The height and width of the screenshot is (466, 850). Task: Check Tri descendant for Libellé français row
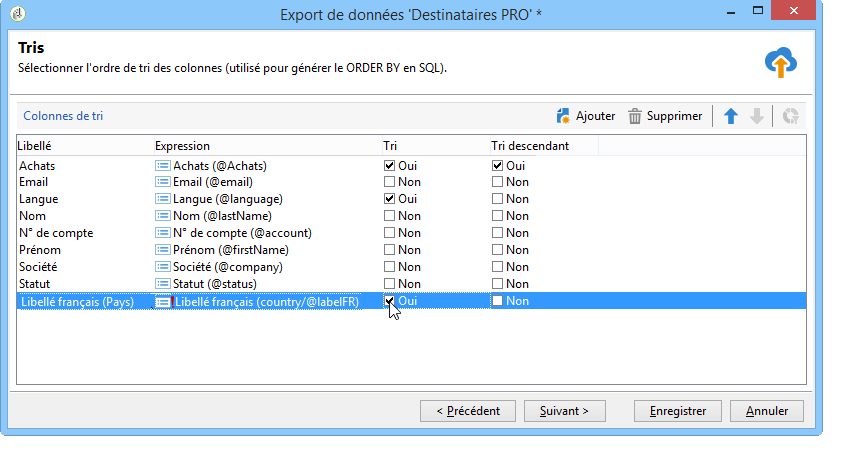[497, 301]
